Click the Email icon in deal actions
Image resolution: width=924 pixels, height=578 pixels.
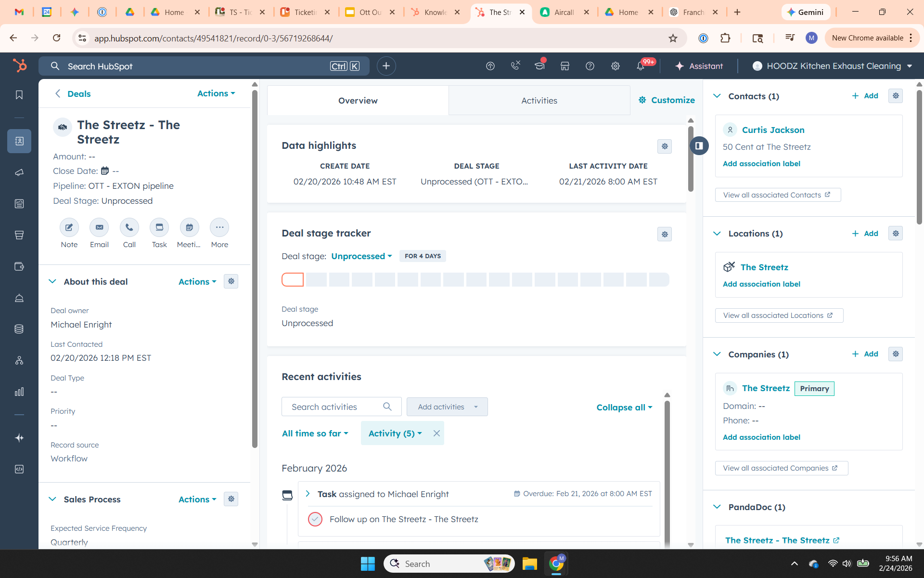99,227
